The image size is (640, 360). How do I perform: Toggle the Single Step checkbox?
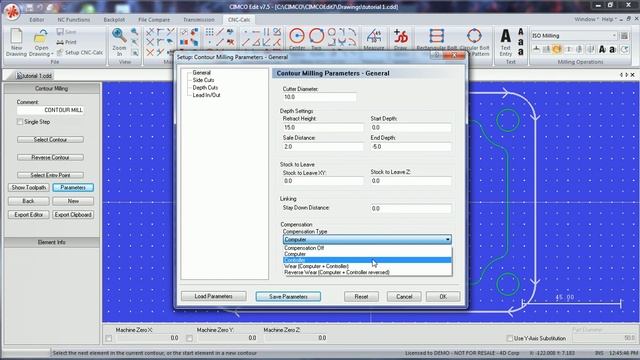[x=20, y=122]
